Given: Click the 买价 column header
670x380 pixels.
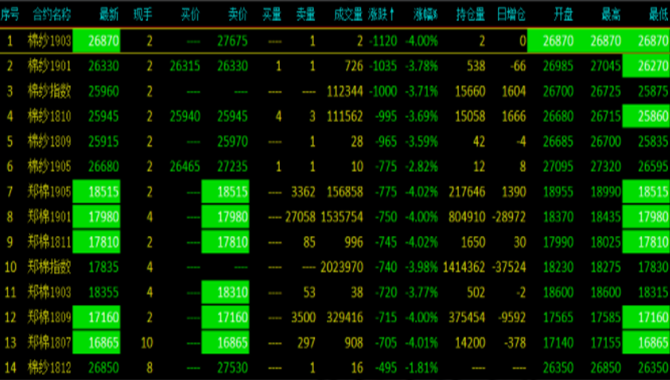Looking at the screenshot, I should click(x=190, y=15).
